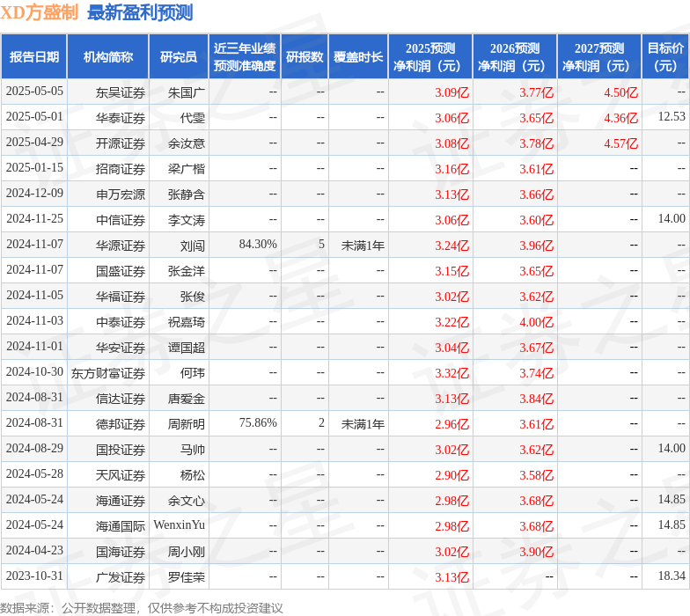Select the date 2024-11-05

tap(35, 296)
